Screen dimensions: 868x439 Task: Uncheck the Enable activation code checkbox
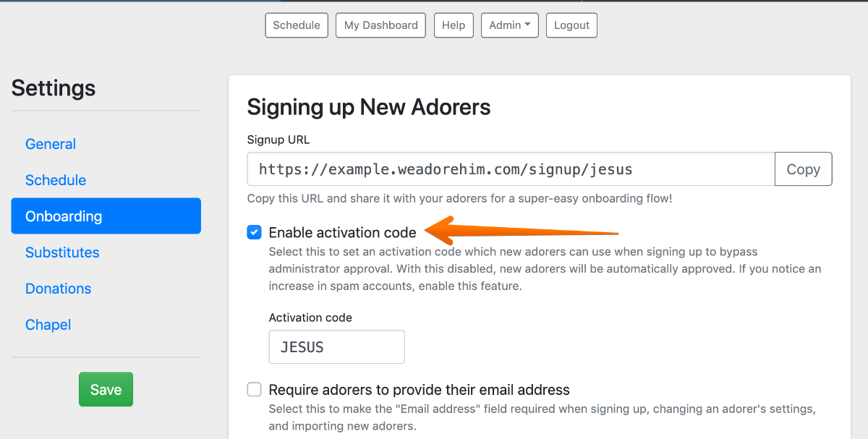point(254,232)
